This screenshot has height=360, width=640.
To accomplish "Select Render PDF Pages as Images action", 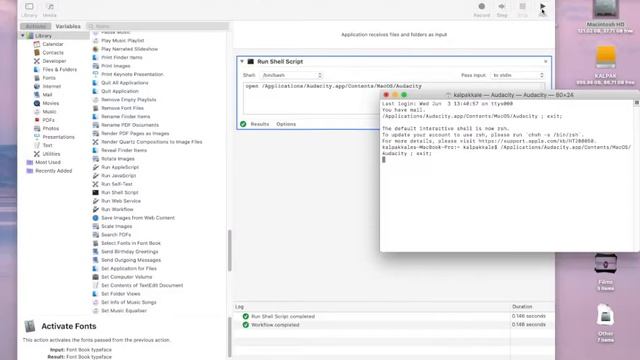I will (x=135, y=133).
